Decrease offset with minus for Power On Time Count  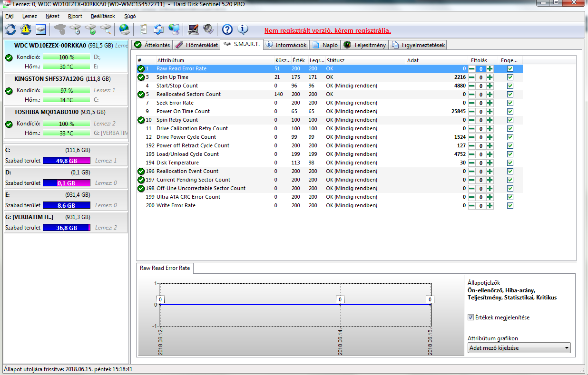472,112
